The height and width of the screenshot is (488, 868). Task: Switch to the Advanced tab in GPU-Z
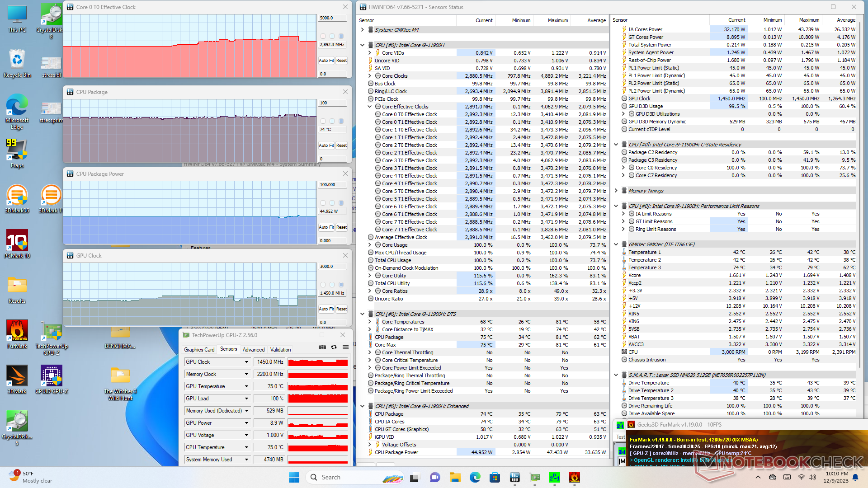coord(254,349)
